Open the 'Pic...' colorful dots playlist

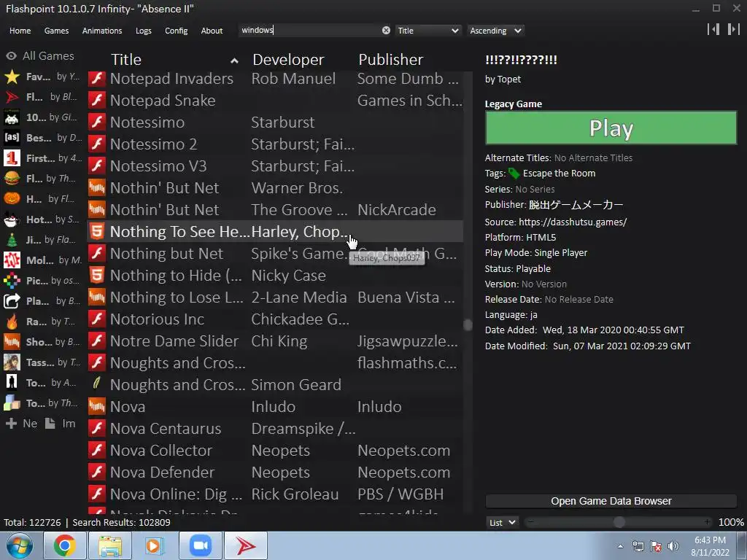tap(42, 281)
